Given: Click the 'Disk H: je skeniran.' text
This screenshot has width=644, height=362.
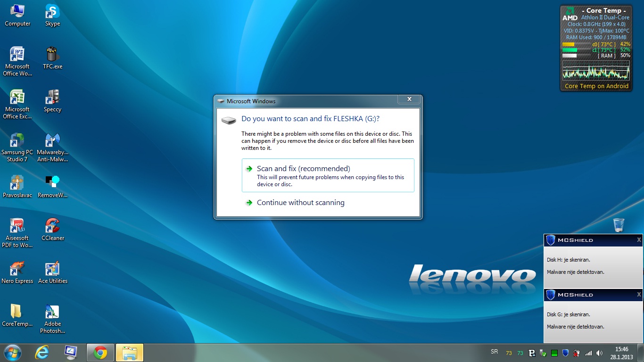Looking at the screenshot, I should coord(569,260).
